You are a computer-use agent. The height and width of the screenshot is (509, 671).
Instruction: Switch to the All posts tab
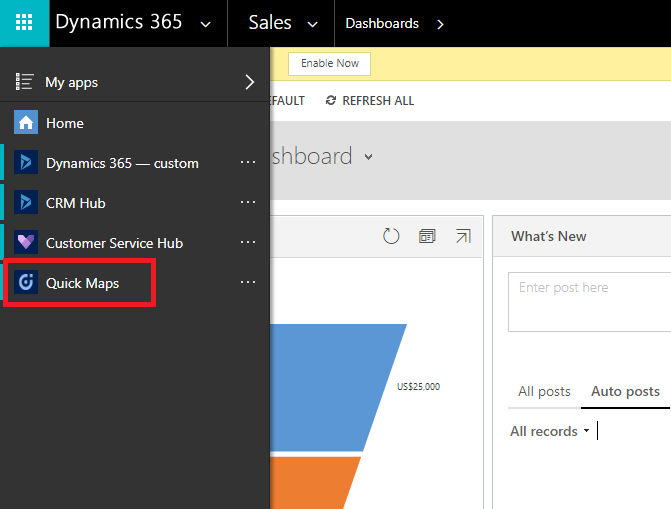click(x=544, y=391)
